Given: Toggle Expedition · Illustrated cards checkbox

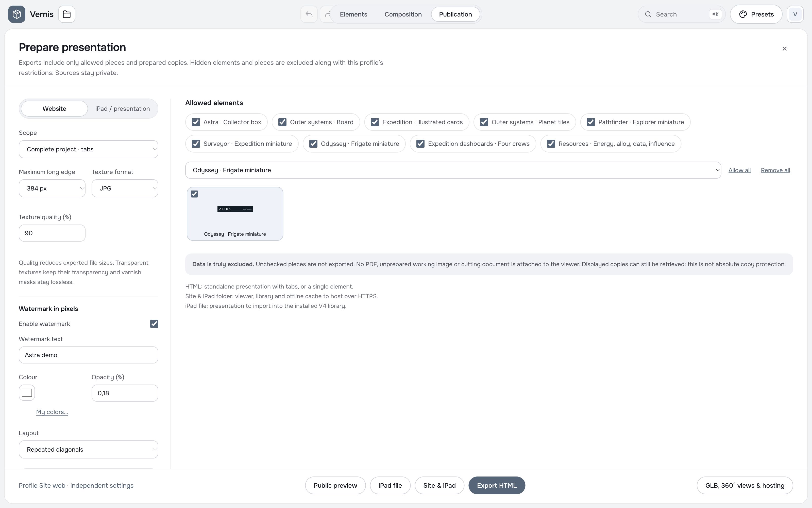Looking at the screenshot, I should [x=375, y=122].
